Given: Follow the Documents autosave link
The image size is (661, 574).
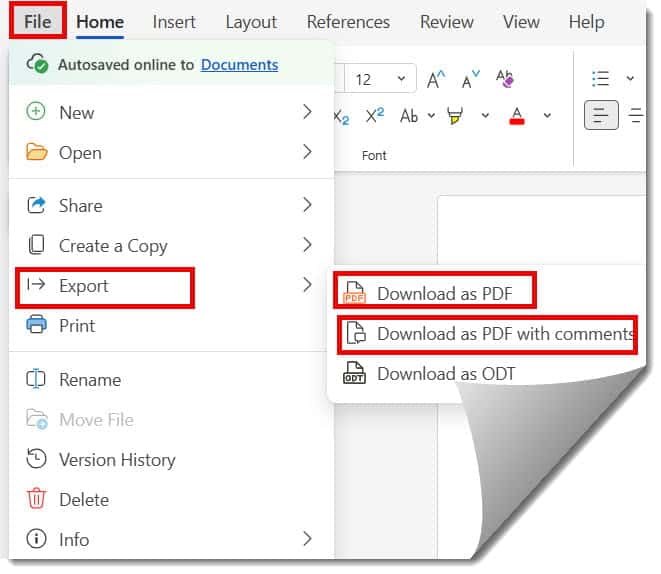Looking at the screenshot, I should [x=239, y=64].
